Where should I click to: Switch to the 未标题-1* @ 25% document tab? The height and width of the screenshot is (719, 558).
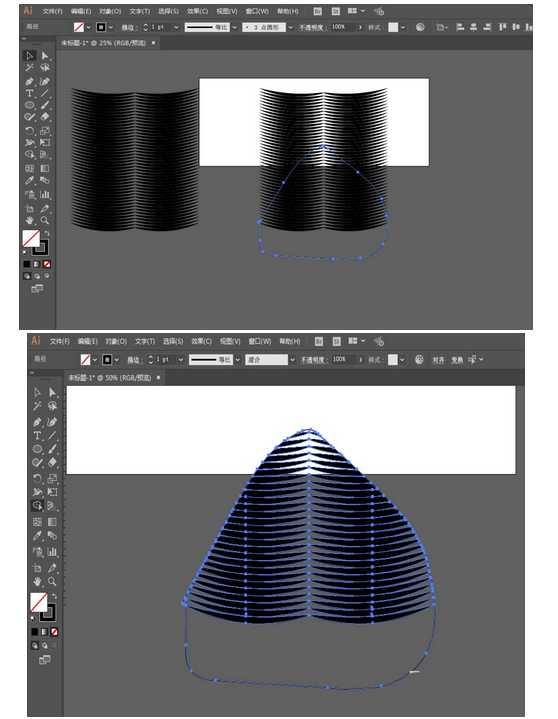coord(104,43)
